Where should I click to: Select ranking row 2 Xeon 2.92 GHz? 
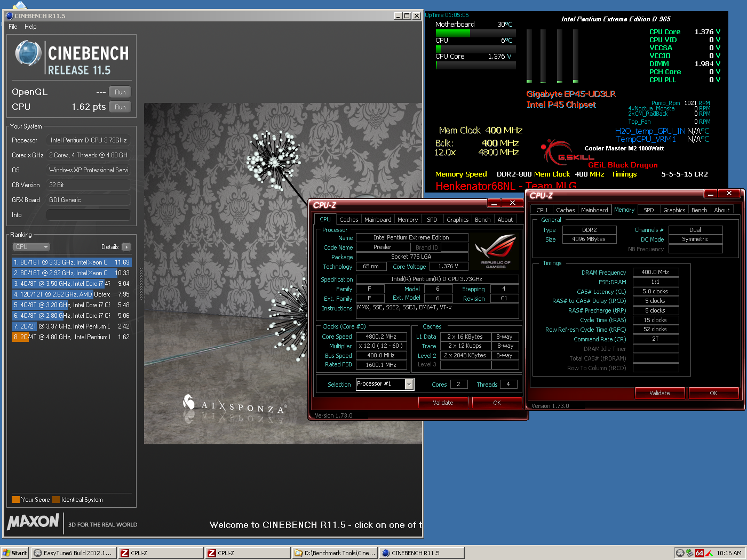click(x=71, y=273)
